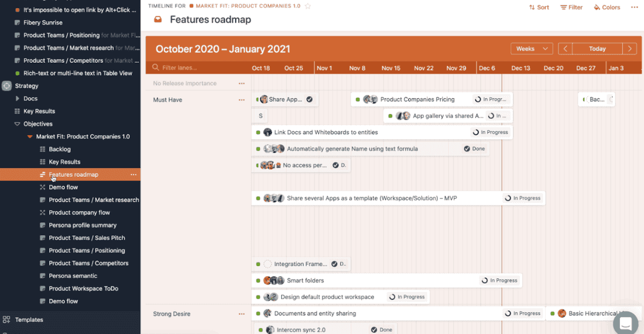Screen dimensions: 644x334
Task: Open the Product Companies Pricing card
Action: click(431, 99)
